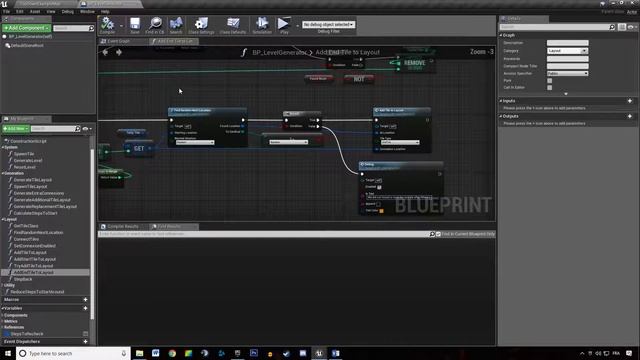The image size is (640, 360).
Task: Click the Description input field
Action: coord(567,43)
